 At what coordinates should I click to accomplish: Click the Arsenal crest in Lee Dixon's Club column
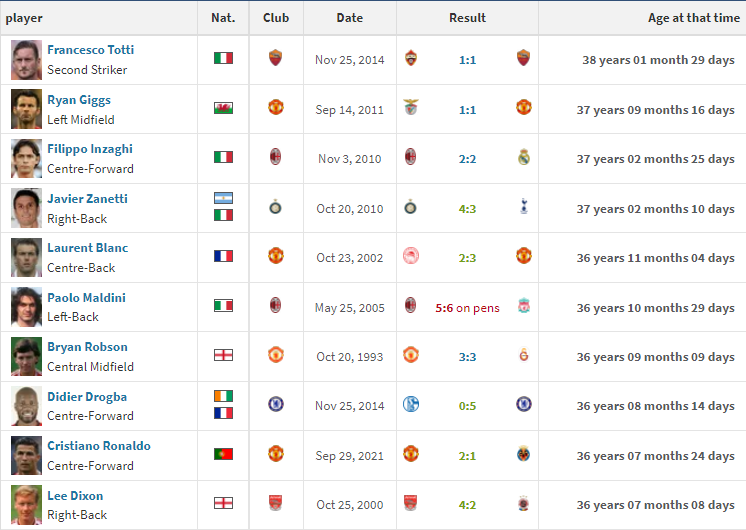coord(275,503)
